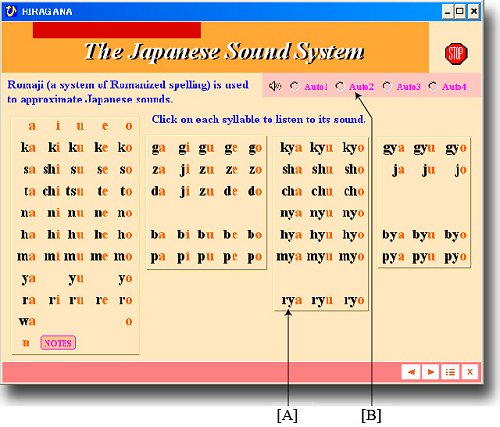Click the red STOP sign icon

coord(456,54)
